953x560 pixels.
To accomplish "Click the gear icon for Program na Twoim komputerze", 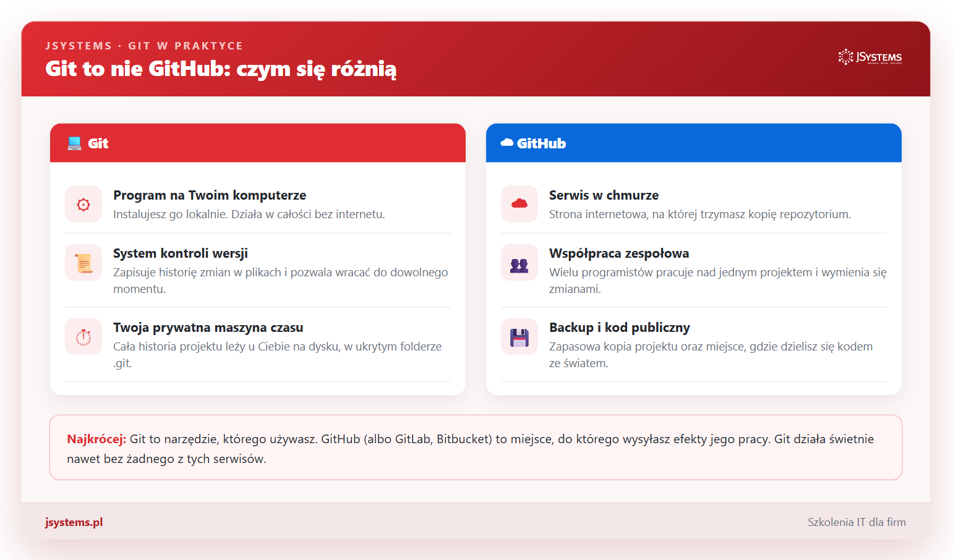I will coord(83,204).
